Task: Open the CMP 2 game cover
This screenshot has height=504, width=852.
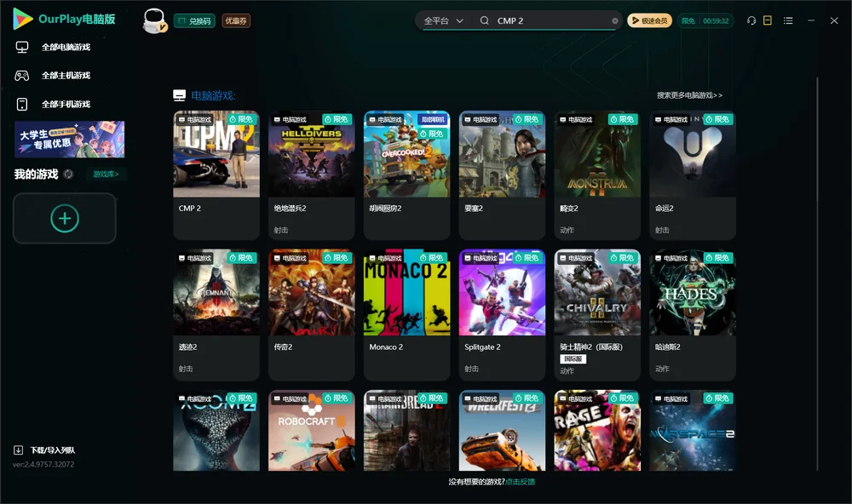Action: click(216, 154)
